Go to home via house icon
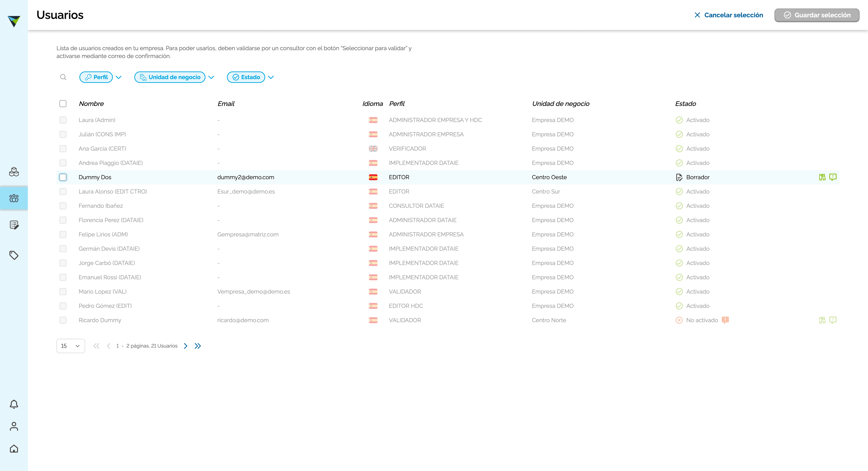The height and width of the screenshot is (471, 868). pos(14,448)
